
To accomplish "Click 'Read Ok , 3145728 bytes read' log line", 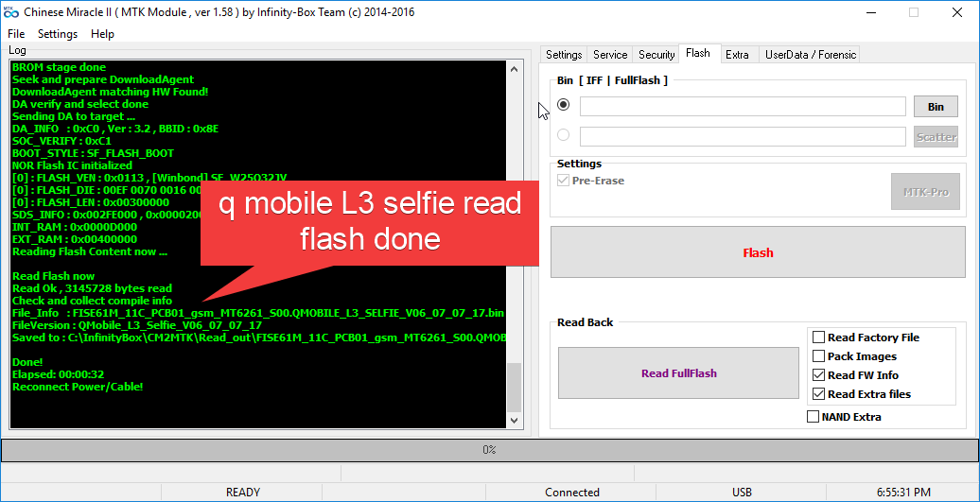I will 92,288.
